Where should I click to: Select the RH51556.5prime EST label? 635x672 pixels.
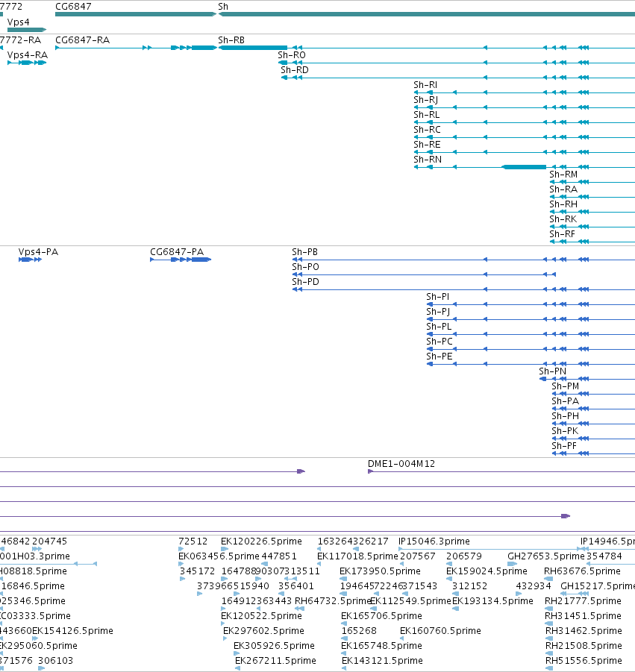pyautogui.click(x=584, y=660)
